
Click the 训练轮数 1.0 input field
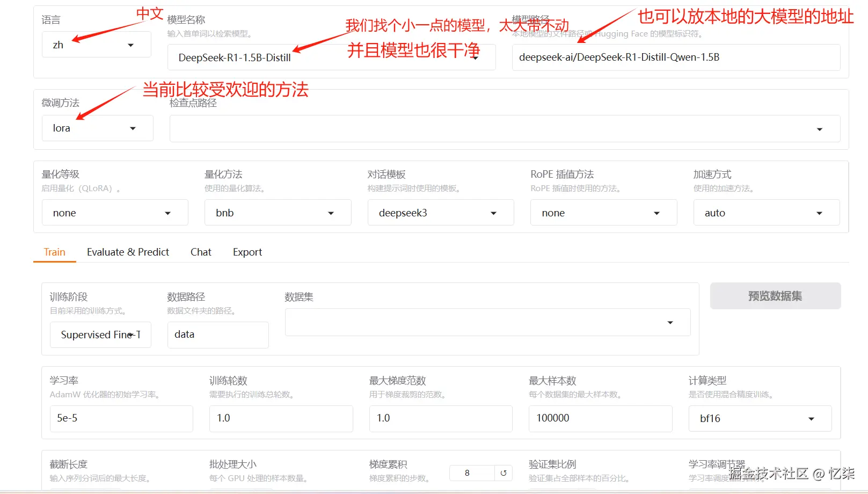281,418
